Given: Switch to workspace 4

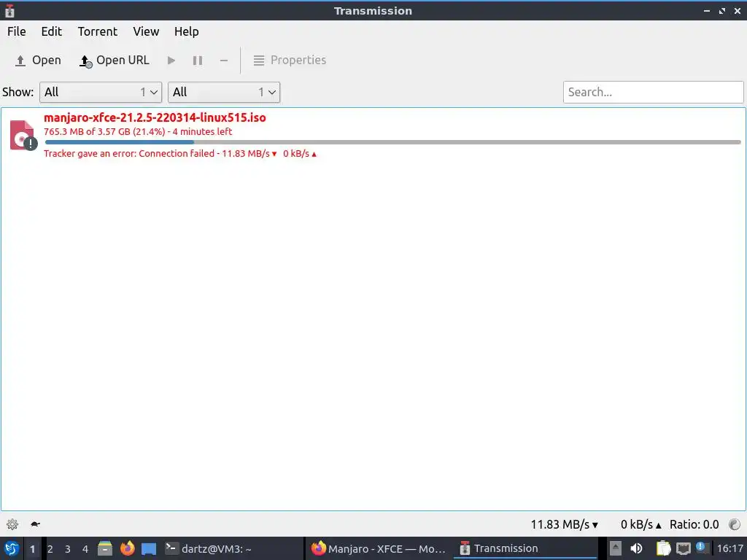Looking at the screenshot, I should (85, 549).
